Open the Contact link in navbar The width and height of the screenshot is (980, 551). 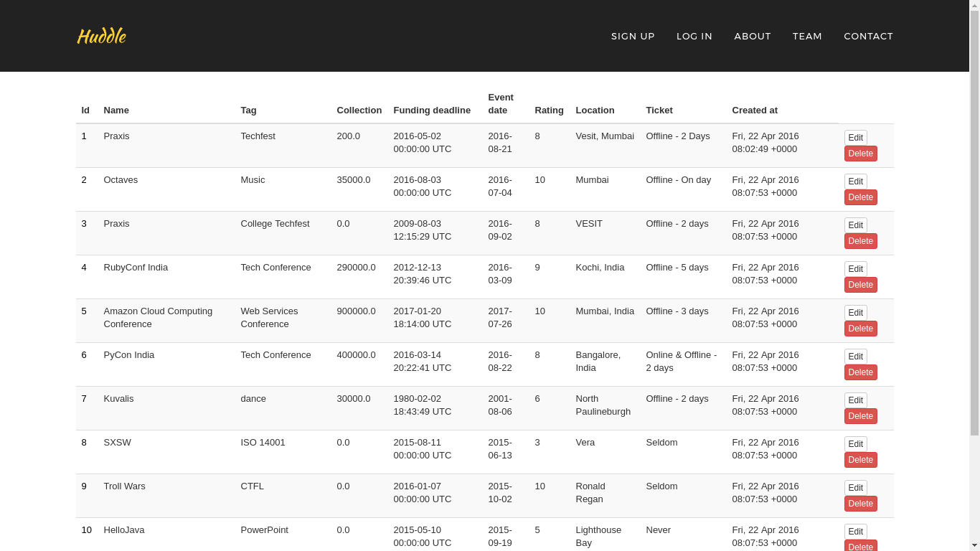tap(868, 36)
